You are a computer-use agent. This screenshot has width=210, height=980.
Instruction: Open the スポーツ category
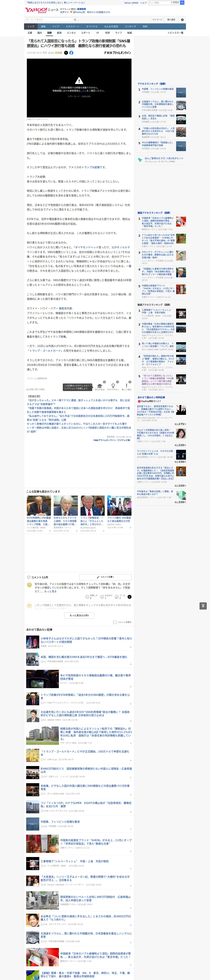coord(86,33)
